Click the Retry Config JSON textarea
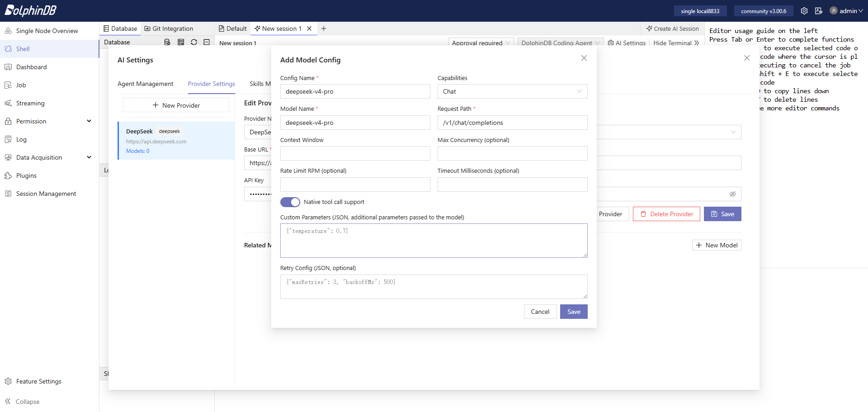This screenshot has width=868, height=412. pyautogui.click(x=434, y=287)
